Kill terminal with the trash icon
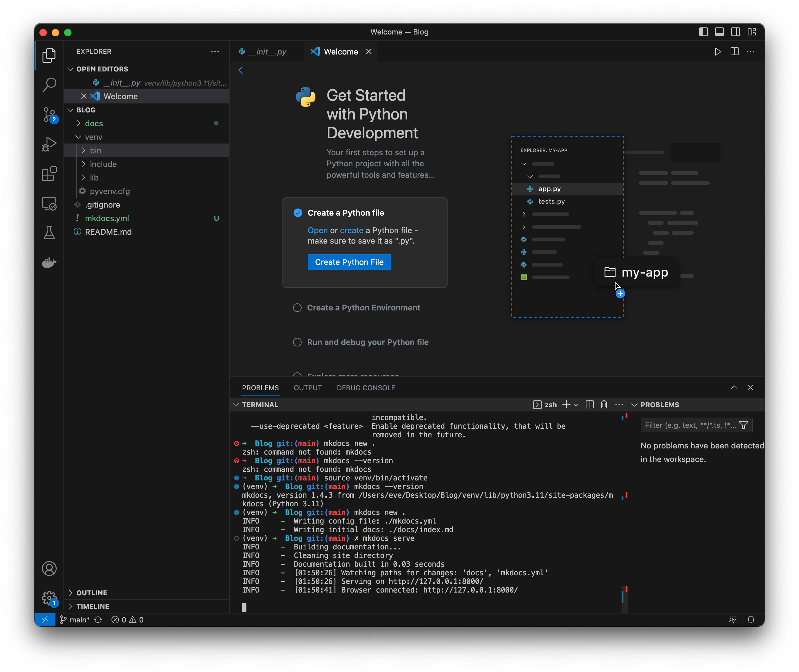Screen dimensions: 799x672 [604, 405]
